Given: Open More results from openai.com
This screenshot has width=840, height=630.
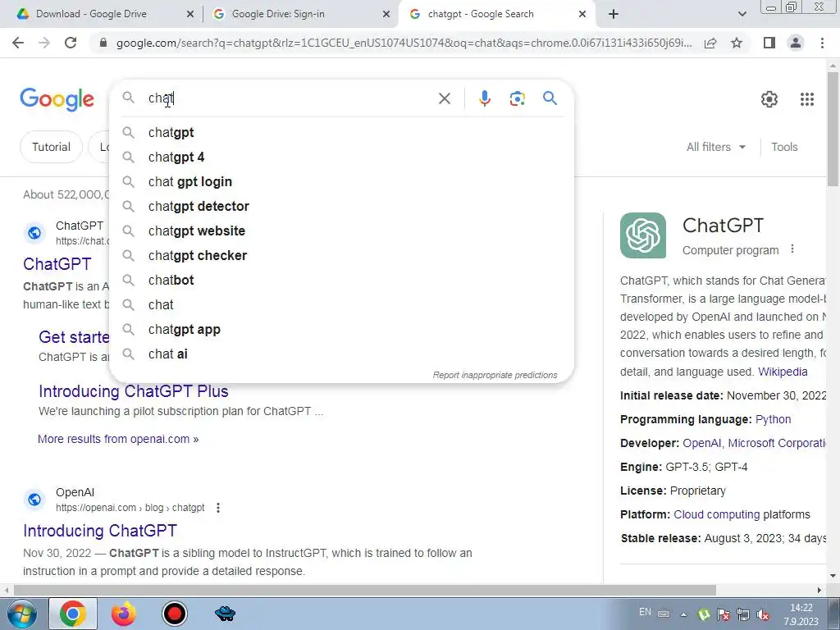Looking at the screenshot, I should [x=118, y=439].
